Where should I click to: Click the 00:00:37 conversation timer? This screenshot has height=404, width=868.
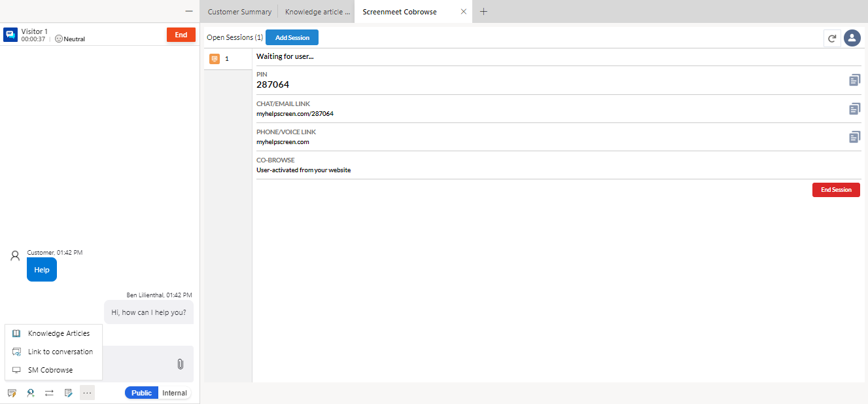pyautogui.click(x=33, y=39)
